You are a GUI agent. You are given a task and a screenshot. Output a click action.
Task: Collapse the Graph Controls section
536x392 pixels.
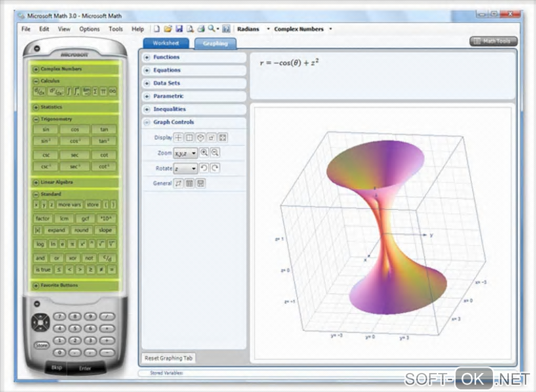[147, 122]
